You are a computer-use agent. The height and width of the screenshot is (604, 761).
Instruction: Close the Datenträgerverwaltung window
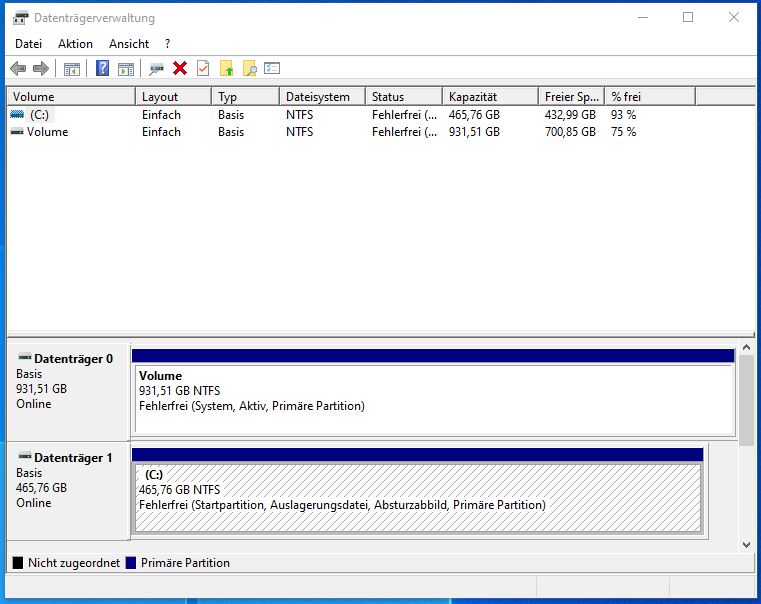coord(733,17)
